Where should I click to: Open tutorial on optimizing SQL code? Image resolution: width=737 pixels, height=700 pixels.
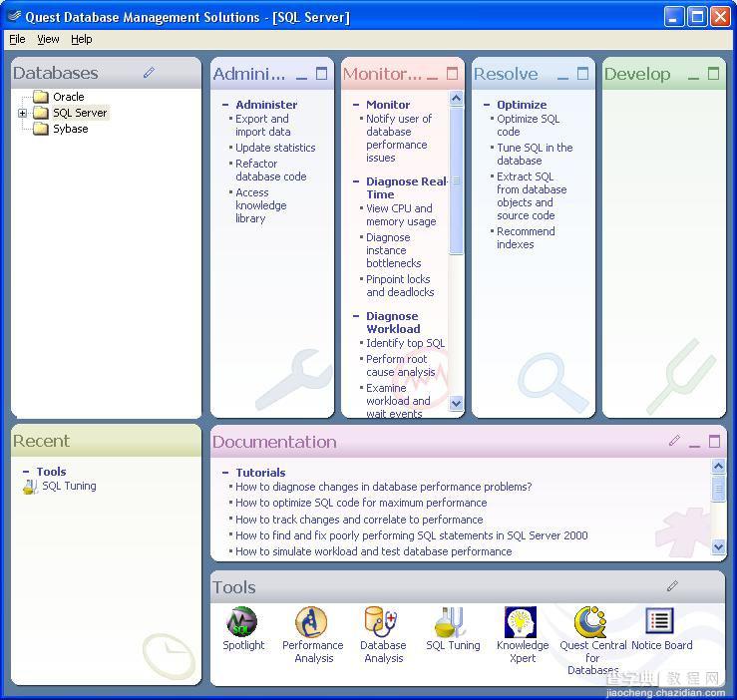(x=361, y=503)
